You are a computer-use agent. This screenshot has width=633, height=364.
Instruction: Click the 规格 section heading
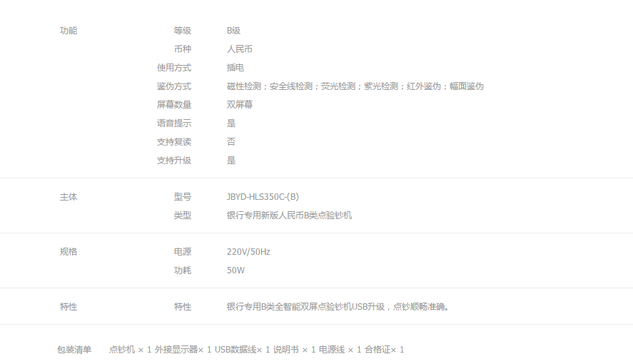[x=69, y=252]
